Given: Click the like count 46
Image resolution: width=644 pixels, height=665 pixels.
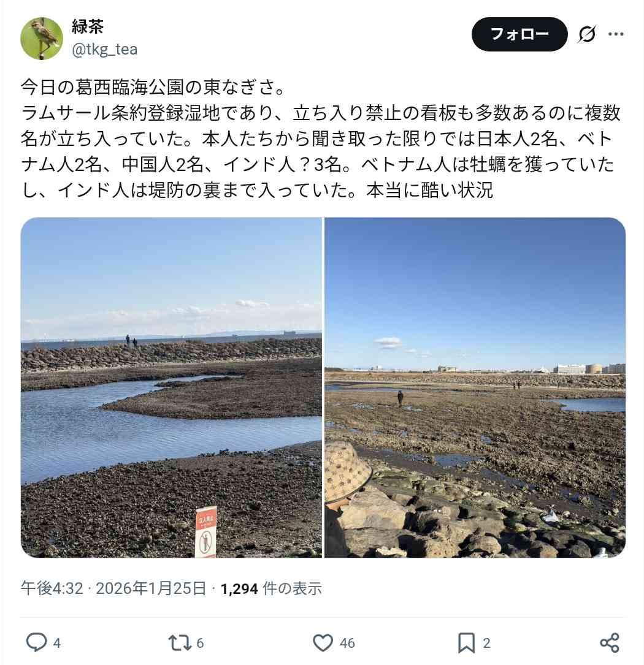Looking at the screenshot, I should (347, 643).
